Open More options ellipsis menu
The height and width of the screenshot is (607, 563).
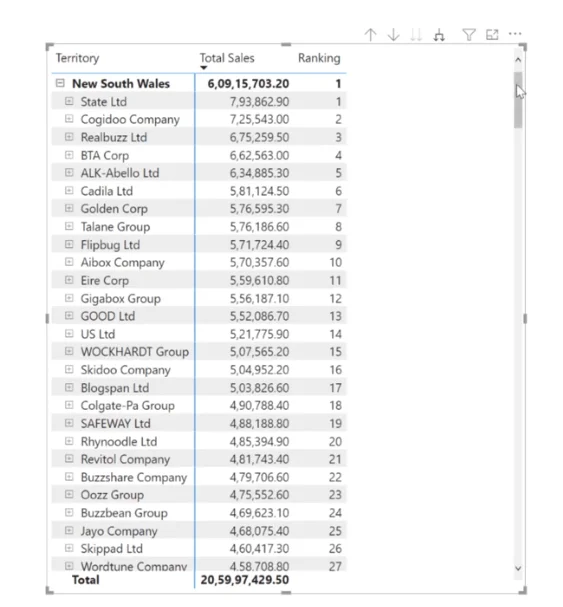(x=515, y=34)
